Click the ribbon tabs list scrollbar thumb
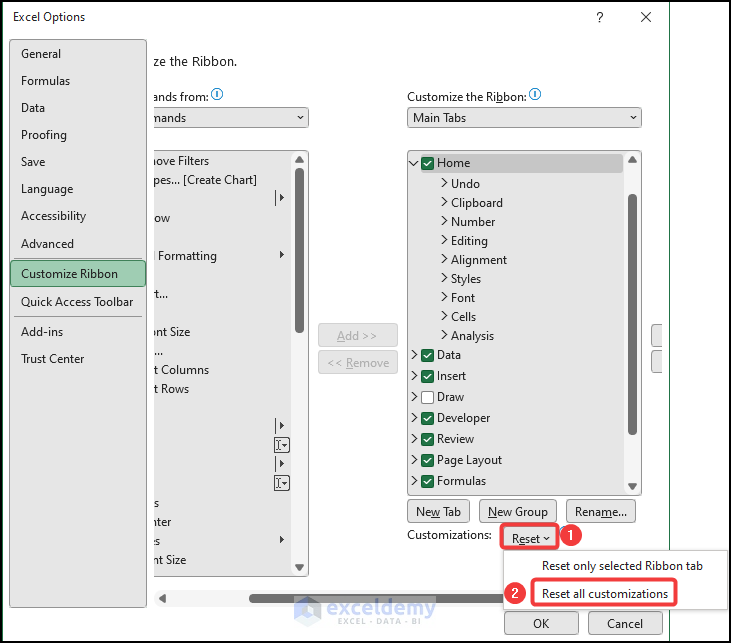Viewport: 731px width, 643px height. coord(632,315)
